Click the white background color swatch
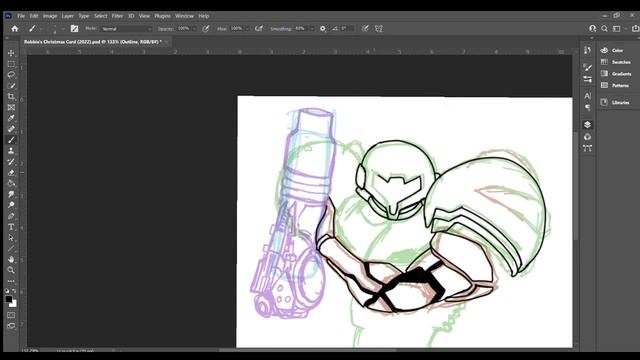This screenshot has height=360, width=640. pos(13,304)
